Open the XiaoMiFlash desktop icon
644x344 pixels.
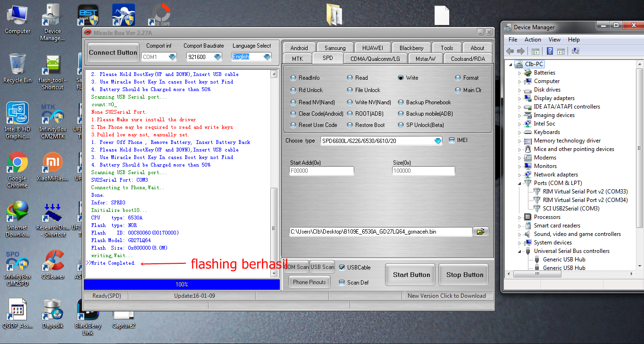click(x=52, y=167)
